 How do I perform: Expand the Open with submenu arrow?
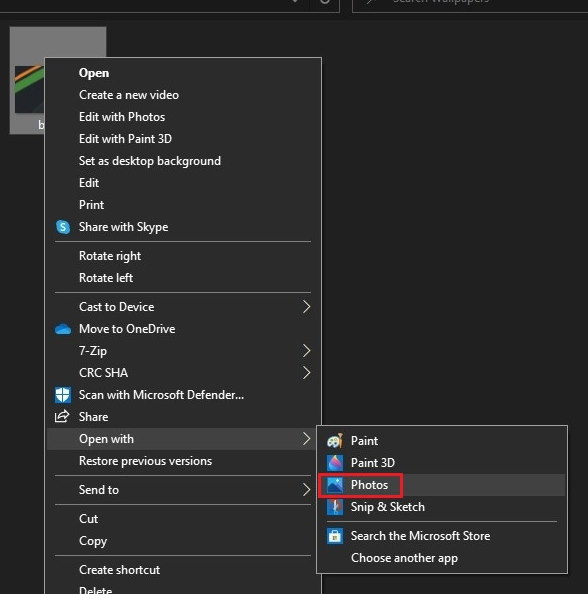307,439
